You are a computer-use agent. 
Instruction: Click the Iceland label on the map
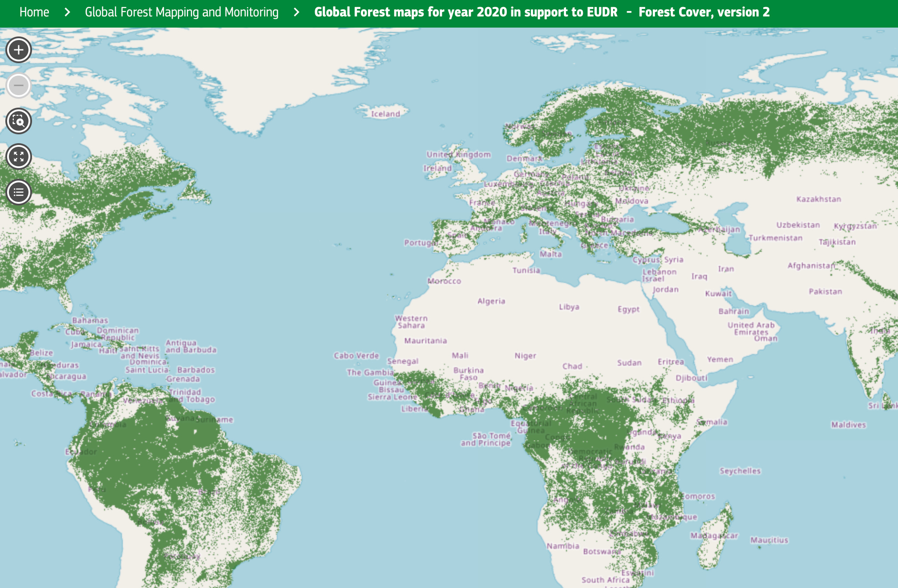coord(385,114)
